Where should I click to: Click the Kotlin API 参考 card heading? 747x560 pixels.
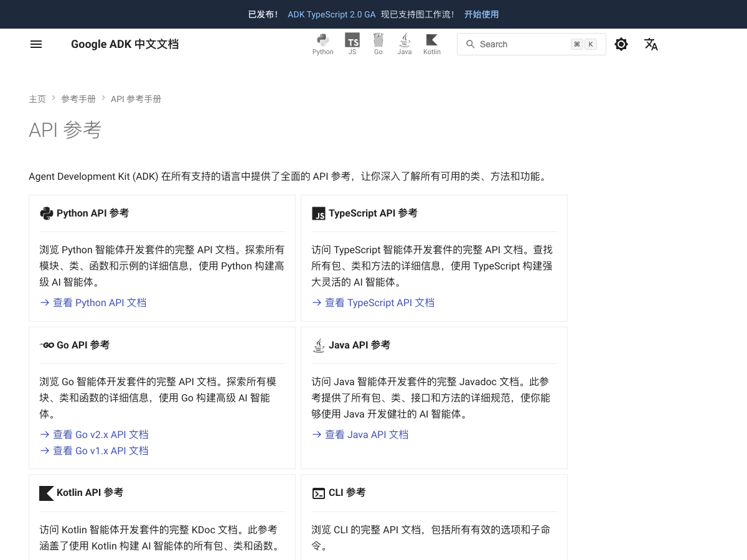point(90,493)
